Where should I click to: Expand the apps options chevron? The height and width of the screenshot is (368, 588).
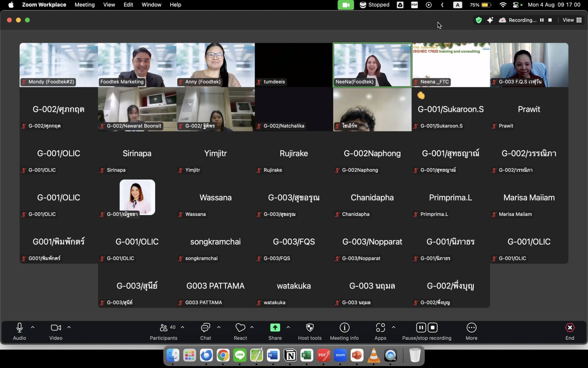click(x=394, y=327)
